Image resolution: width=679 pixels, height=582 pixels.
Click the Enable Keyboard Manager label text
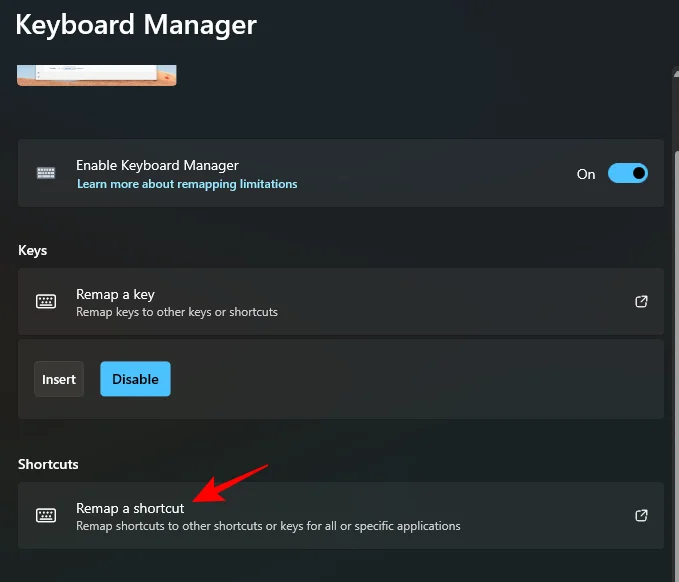[157, 165]
